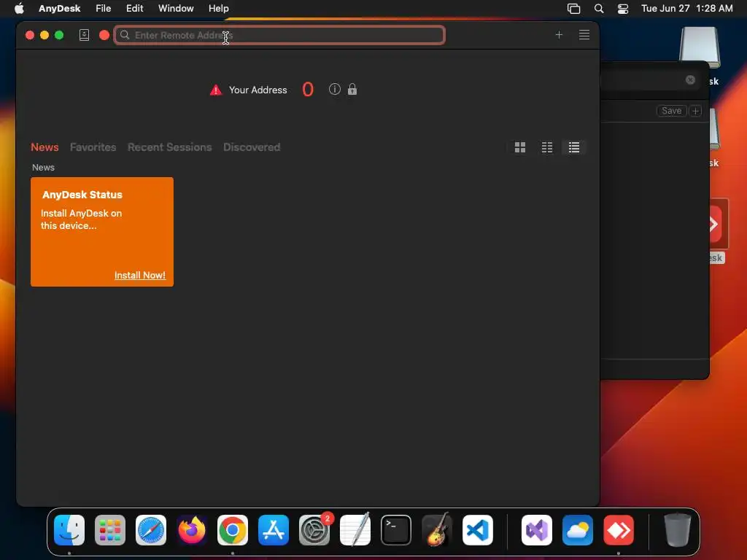
Task: Click the AnyDesk icon in the Dock
Action: pos(619,530)
